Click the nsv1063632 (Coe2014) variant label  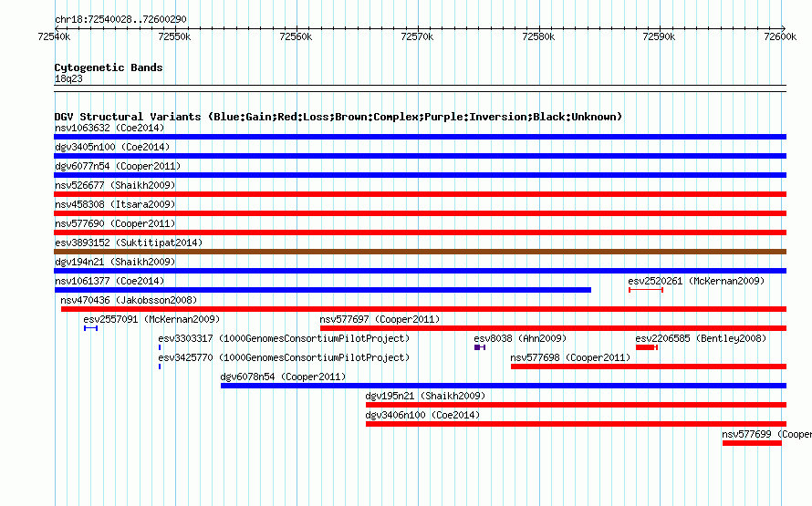click(109, 128)
